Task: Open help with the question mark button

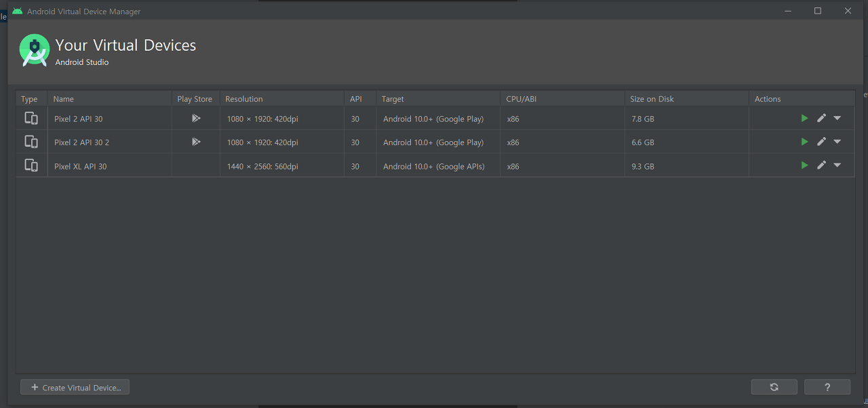Action: pos(827,387)
